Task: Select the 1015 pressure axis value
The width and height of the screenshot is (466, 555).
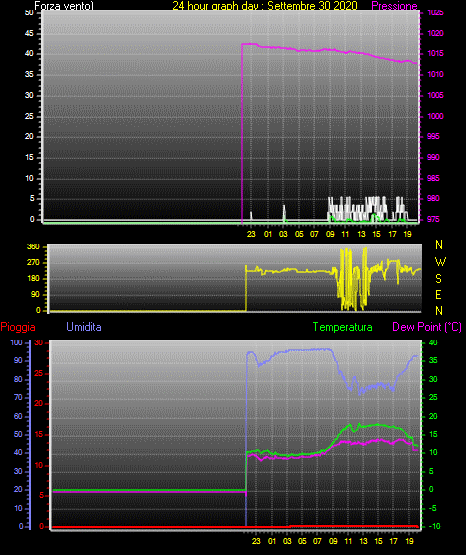Action: [435, 53]
